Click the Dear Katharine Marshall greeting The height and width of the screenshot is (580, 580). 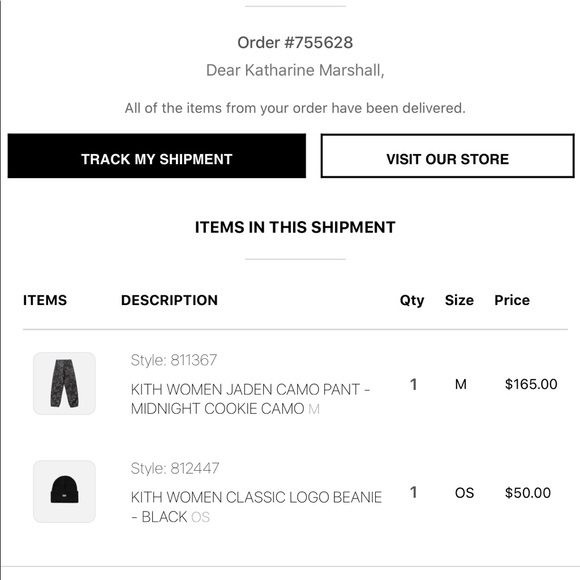295,70
